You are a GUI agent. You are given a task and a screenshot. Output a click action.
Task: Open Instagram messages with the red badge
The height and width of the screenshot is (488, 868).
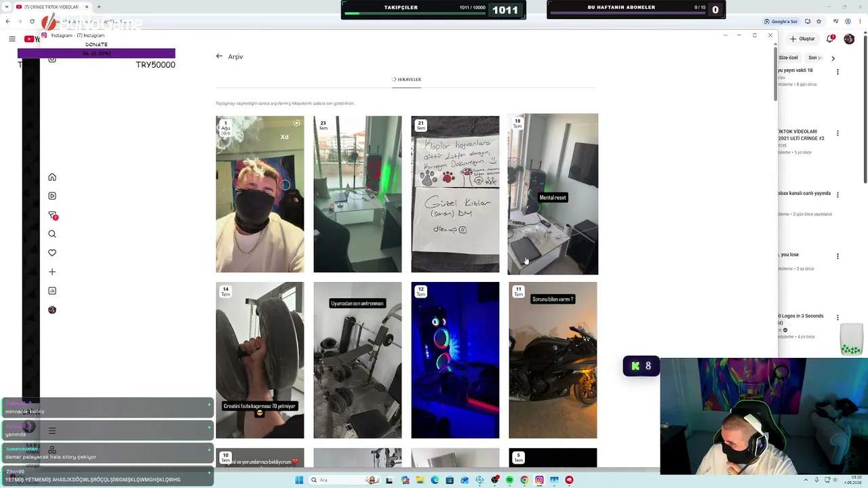[52, 216]
